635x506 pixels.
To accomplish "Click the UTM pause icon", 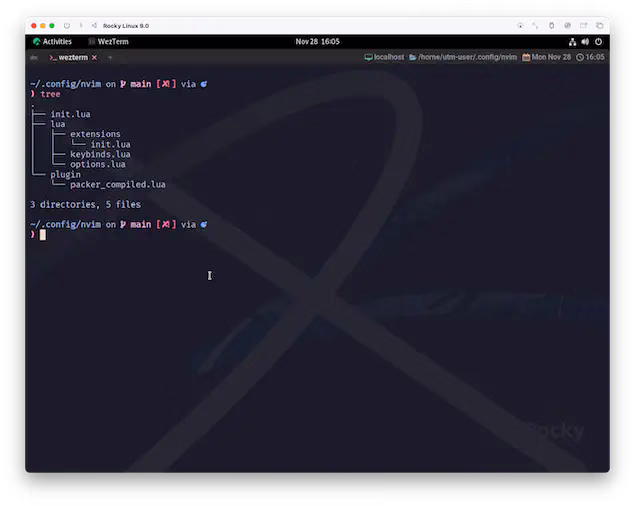I will [x=81, y=26].
